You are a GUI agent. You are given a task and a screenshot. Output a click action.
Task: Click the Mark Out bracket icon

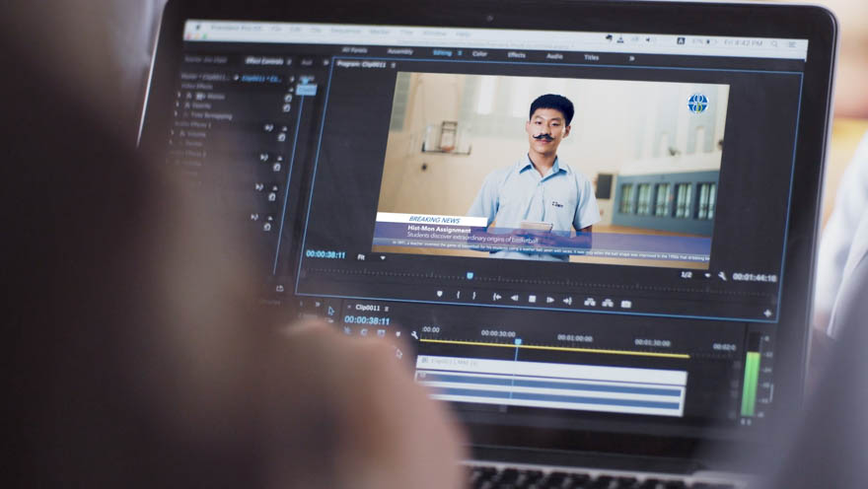click(473, 296)
